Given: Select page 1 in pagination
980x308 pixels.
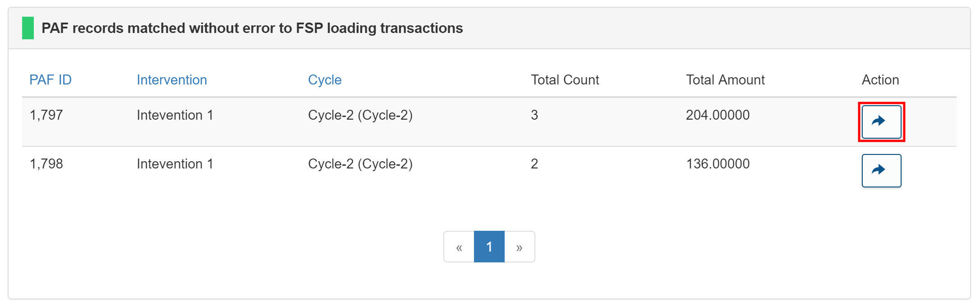Looking at the screenshot, I should (x=489, y=247).
